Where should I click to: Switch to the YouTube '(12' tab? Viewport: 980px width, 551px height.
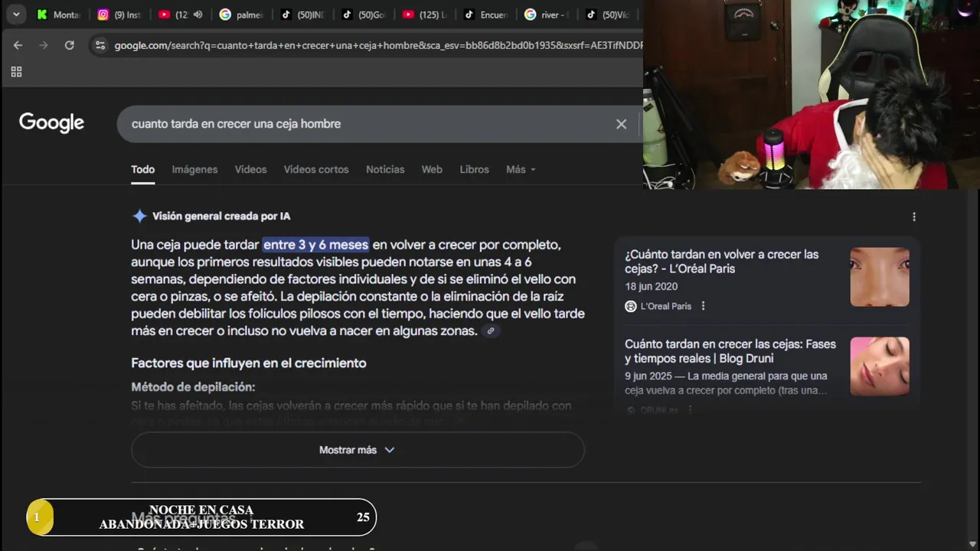(x=173, y=15)
